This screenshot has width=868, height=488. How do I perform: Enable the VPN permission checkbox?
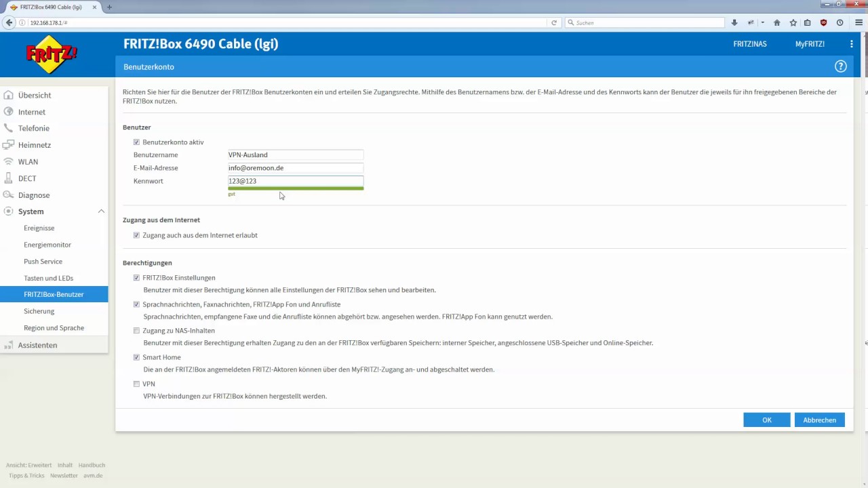click(x=136, y=384)
